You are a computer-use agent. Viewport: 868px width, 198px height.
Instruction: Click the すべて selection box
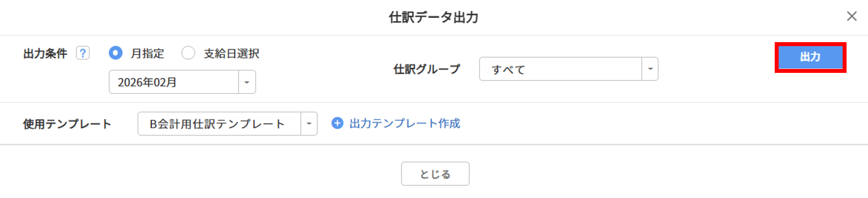click(x=561, y=69)
